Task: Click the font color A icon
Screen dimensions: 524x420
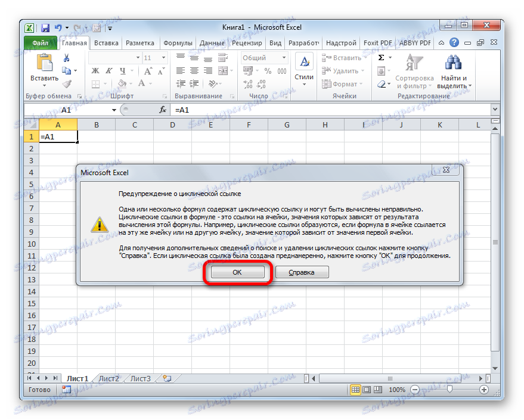Action: tap(142, 83)
